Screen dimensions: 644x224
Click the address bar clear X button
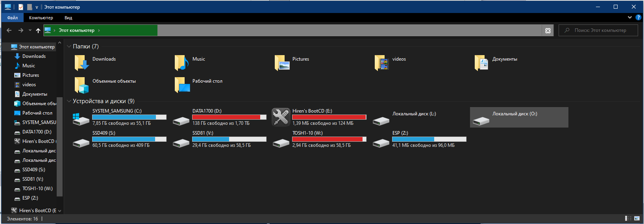coord(548,31)
